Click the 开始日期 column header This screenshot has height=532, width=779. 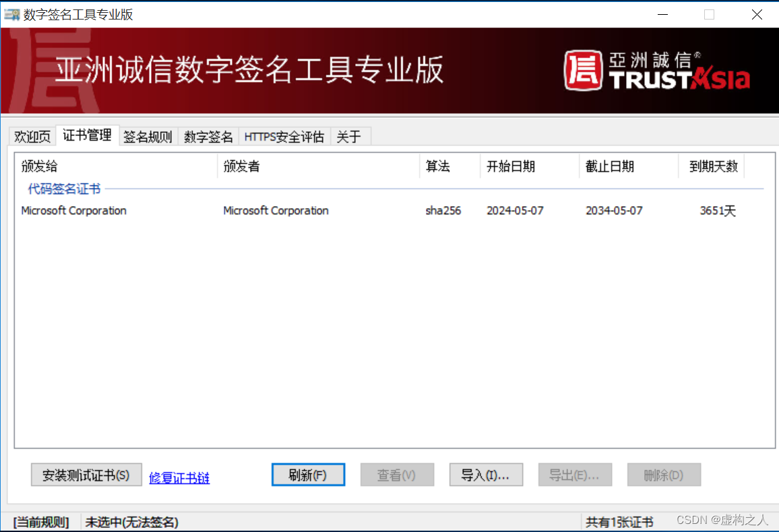click(x=530, y=166)
